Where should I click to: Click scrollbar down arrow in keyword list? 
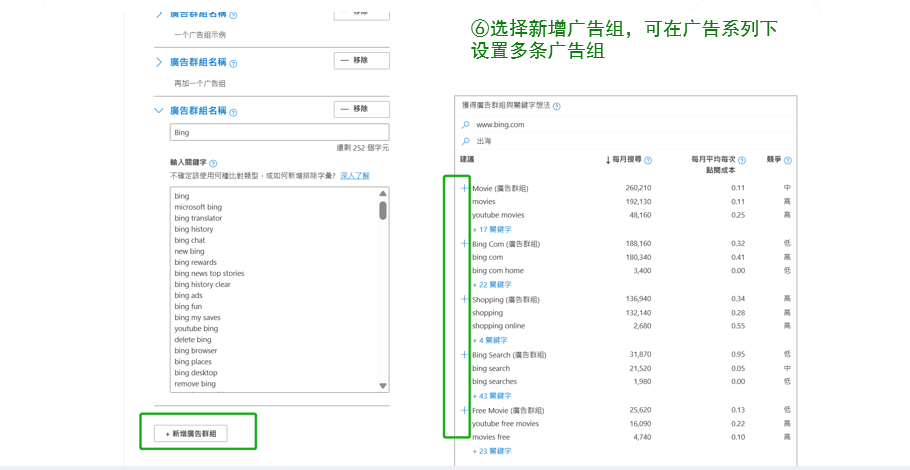tap(382, 385)
